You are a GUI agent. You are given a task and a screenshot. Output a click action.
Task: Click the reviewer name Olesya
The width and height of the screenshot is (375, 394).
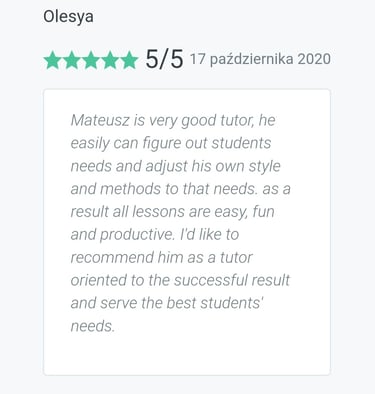[x=68, y=17]
